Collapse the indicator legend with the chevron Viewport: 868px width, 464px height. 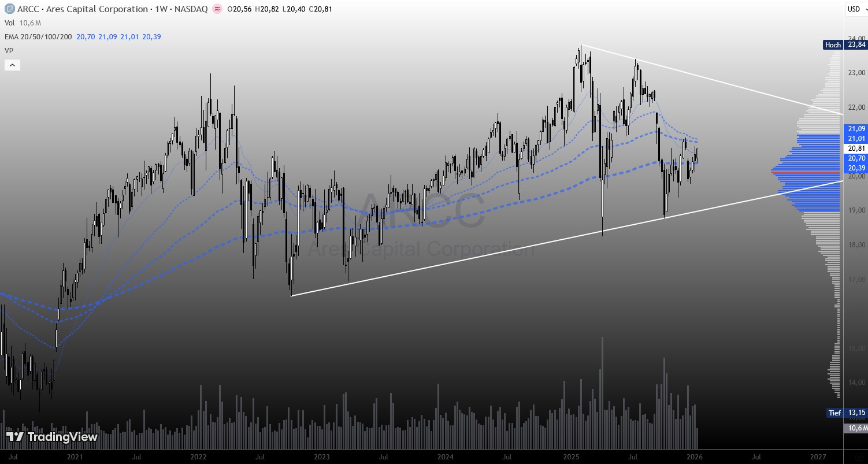(12, 65)
